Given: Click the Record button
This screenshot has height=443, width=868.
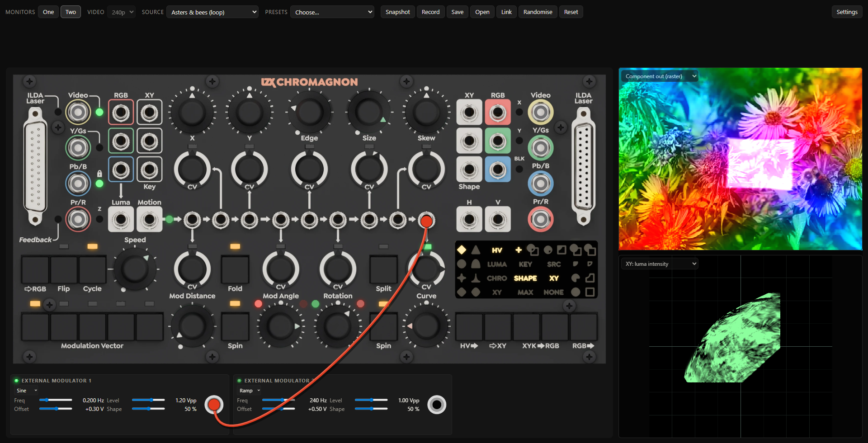Looking at the screenshot, I should point(430,12).
